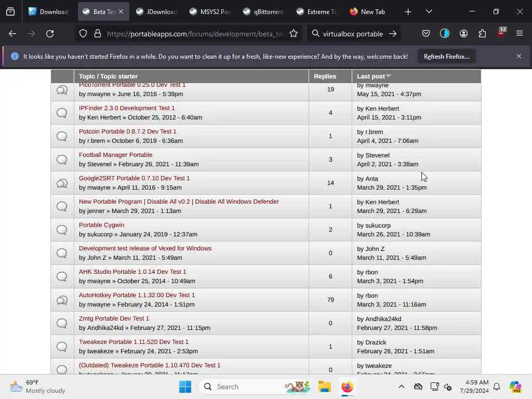Open File Explorer from taskbar
The width and height of the screenshot is (532, 399).
(x=324, y=387)
